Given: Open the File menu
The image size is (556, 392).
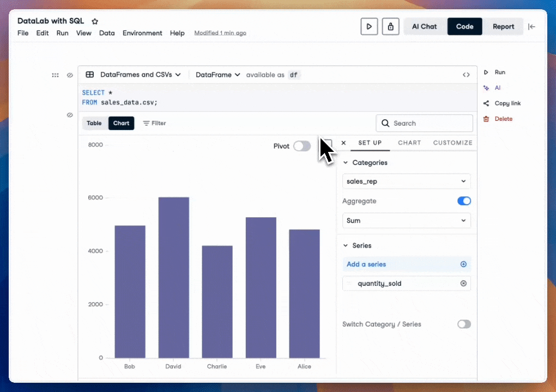Looking at the screenshot, I should (23, 33).
